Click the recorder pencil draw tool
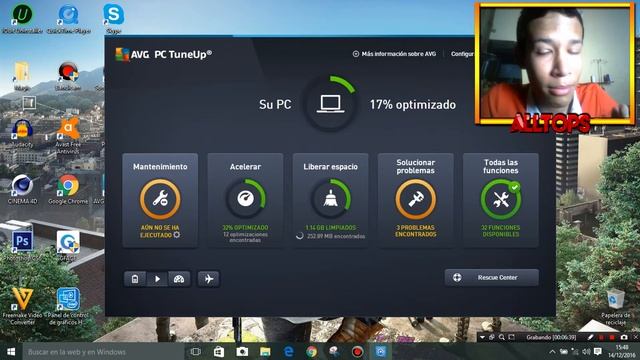The height and width of the screenshot is (360, 640). (x=590, y=338)
